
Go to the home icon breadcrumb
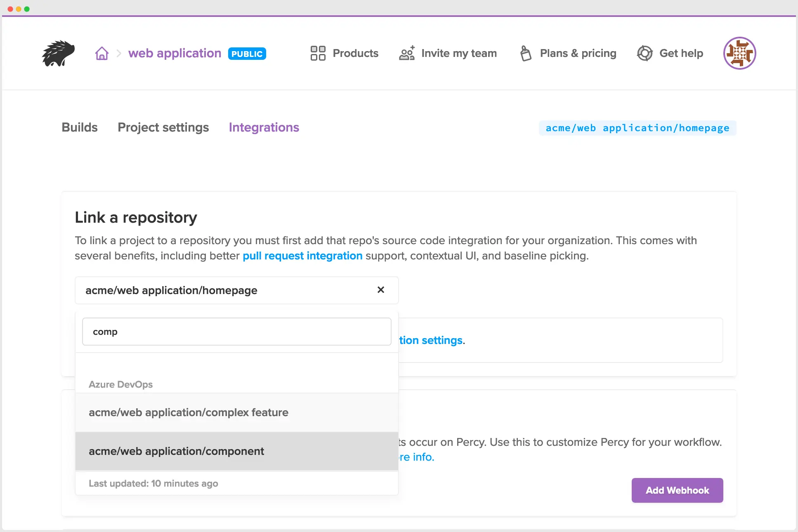(x=102, y=54)
